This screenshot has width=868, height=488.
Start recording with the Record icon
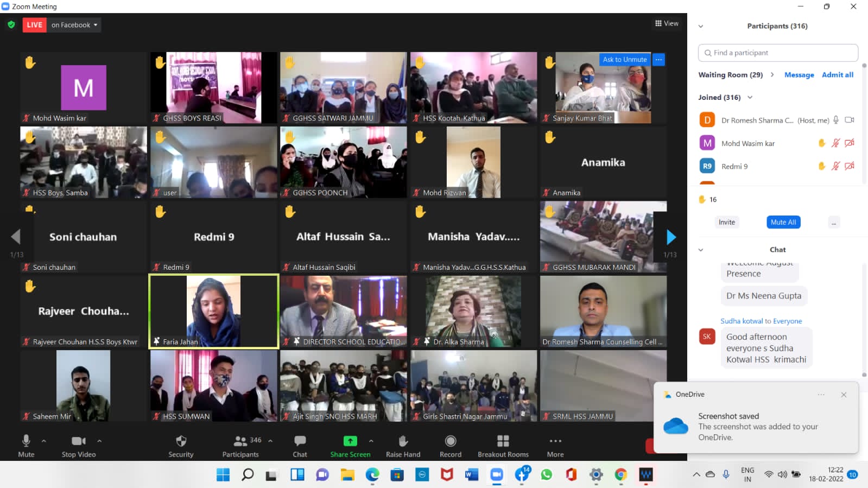450,441
